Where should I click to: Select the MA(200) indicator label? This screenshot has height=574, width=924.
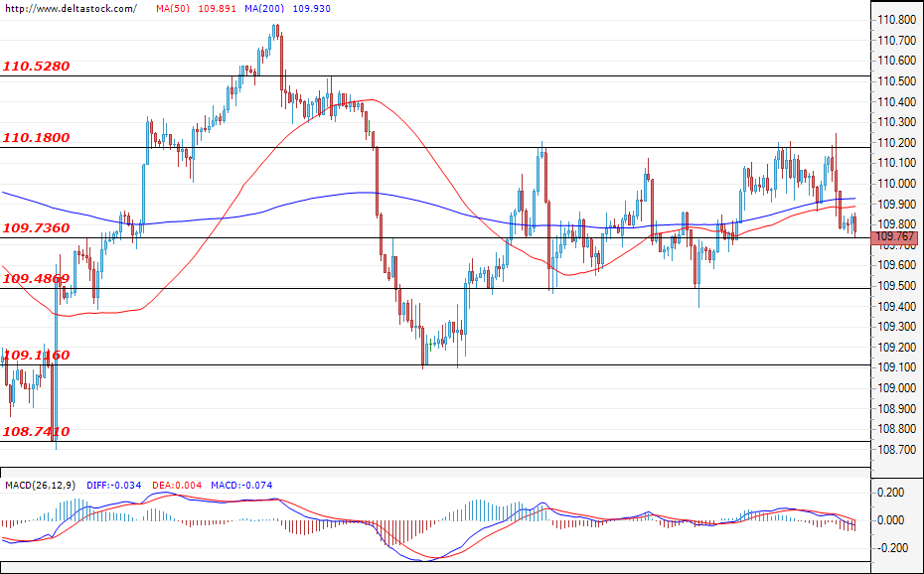[264, 9]
